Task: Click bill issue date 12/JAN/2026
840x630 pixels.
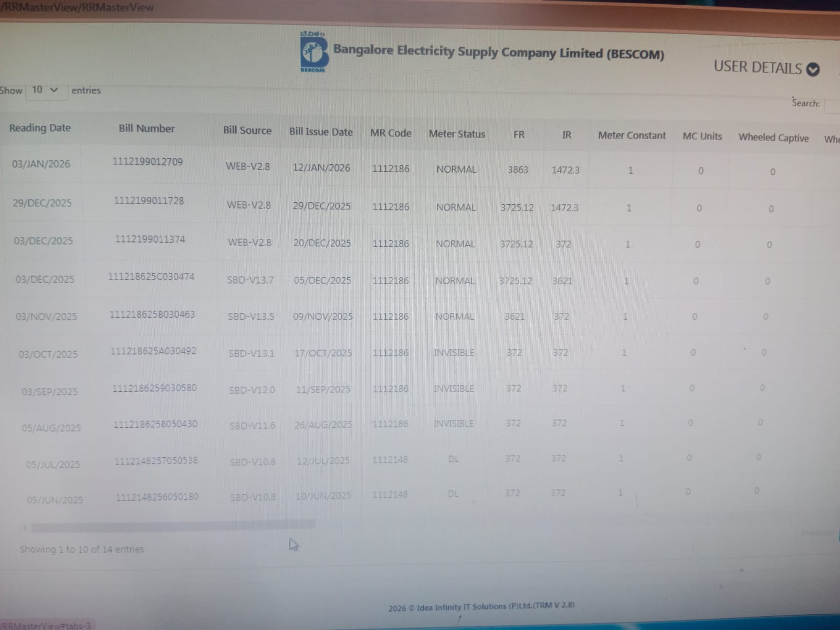Action: pyautogui.click(x=321, y=168)
